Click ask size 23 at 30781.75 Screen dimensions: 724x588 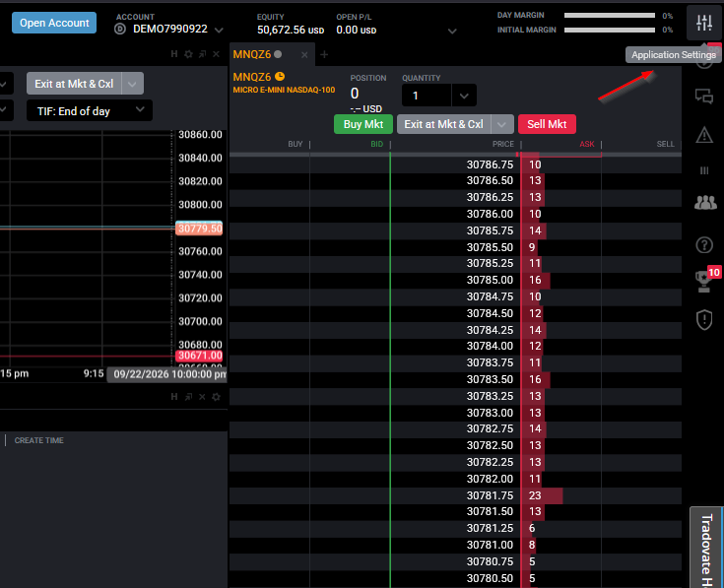click(x=535, y=495)
